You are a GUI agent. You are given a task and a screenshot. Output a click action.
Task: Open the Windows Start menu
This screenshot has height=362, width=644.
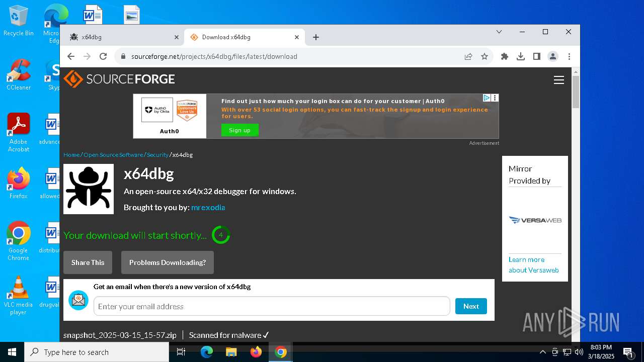click(x=12, y=352)
